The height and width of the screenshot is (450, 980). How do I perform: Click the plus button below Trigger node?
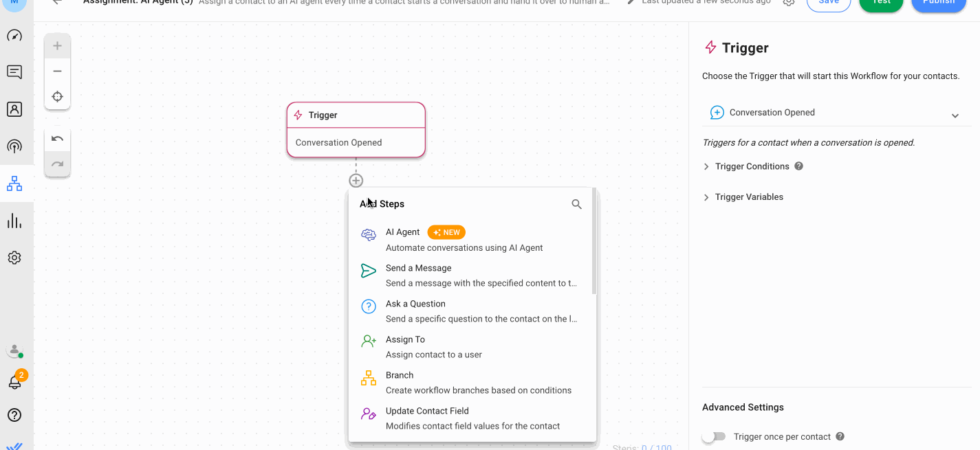pyautogui.click(x=356, y=181)
